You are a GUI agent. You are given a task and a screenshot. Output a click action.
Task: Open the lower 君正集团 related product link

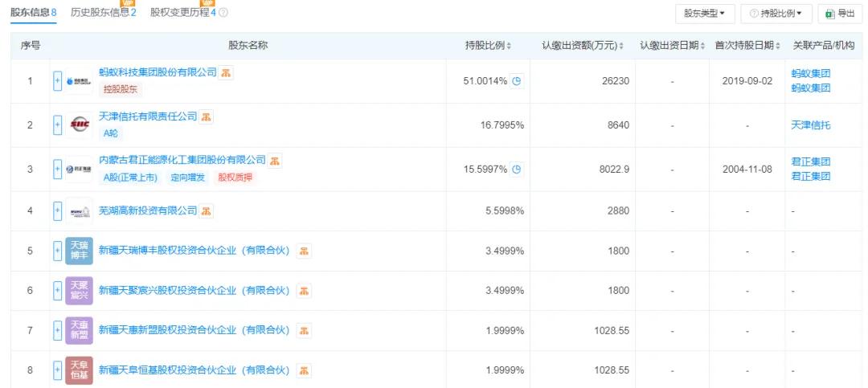[x=811, y=177]
